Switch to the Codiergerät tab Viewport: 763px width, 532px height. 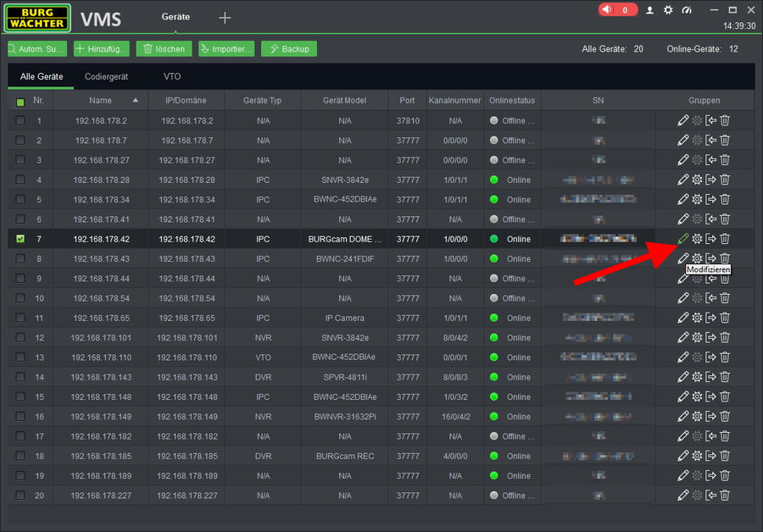pos(106,76)
